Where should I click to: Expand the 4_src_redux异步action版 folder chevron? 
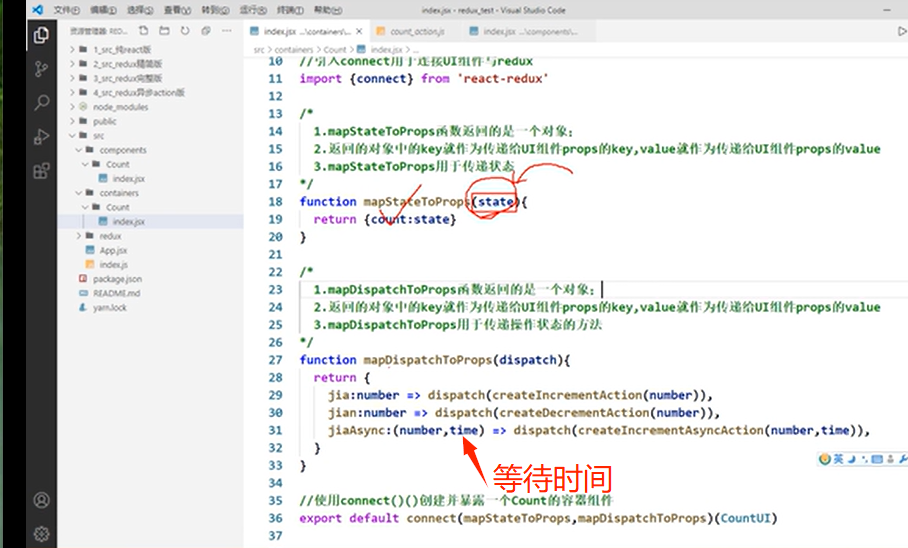(72, 93)
